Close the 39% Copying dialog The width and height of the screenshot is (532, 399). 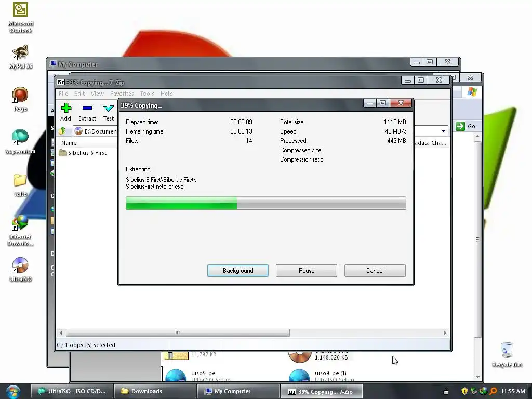tap(401, 103)
